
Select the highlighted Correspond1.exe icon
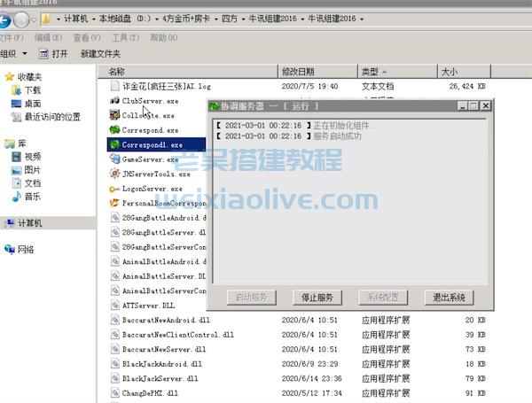[114, 144]
